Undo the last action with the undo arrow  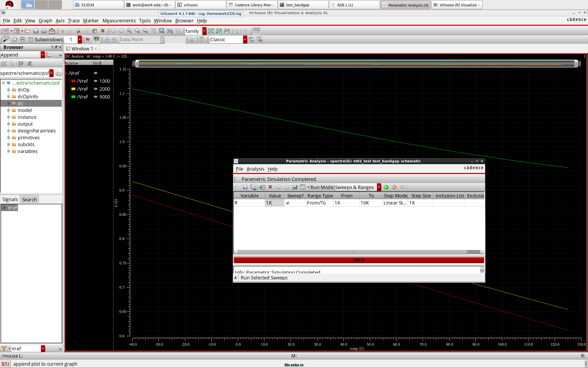click(x=62, y=31)
